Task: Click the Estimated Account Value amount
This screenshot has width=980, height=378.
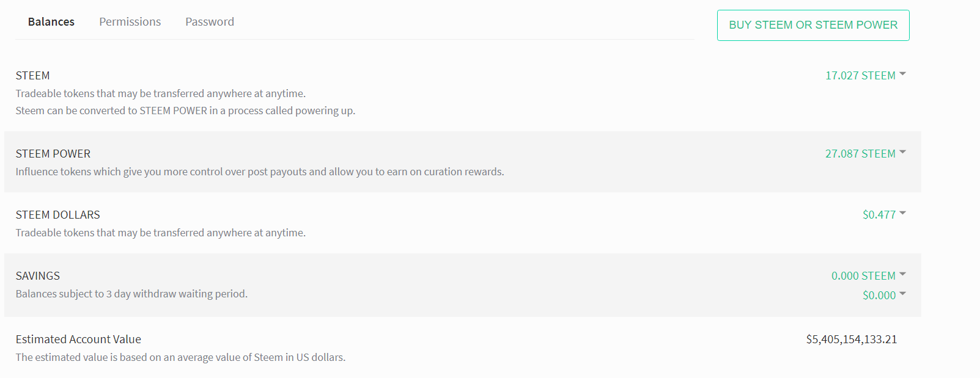Action: pos(851,340)
